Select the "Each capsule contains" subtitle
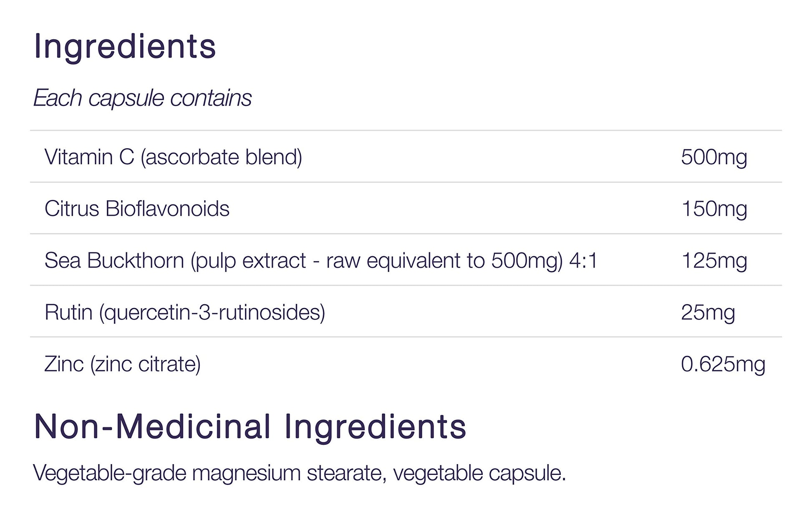Screen dimensions: 812x525 click(x=142, y=98)
